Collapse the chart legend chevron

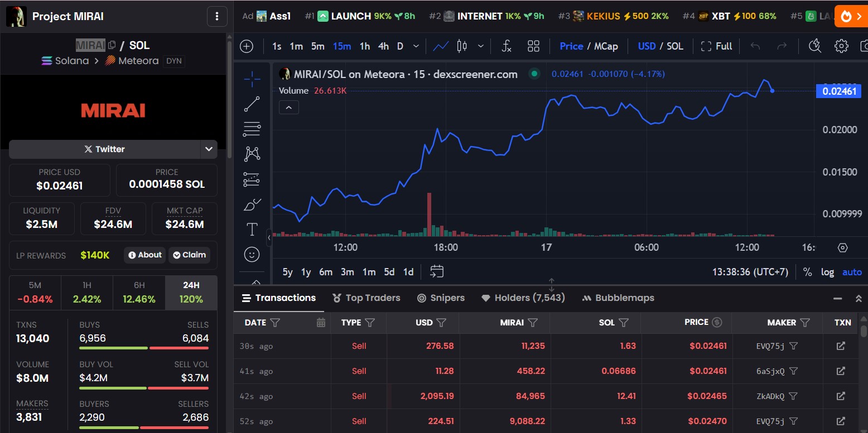(289, 108)
